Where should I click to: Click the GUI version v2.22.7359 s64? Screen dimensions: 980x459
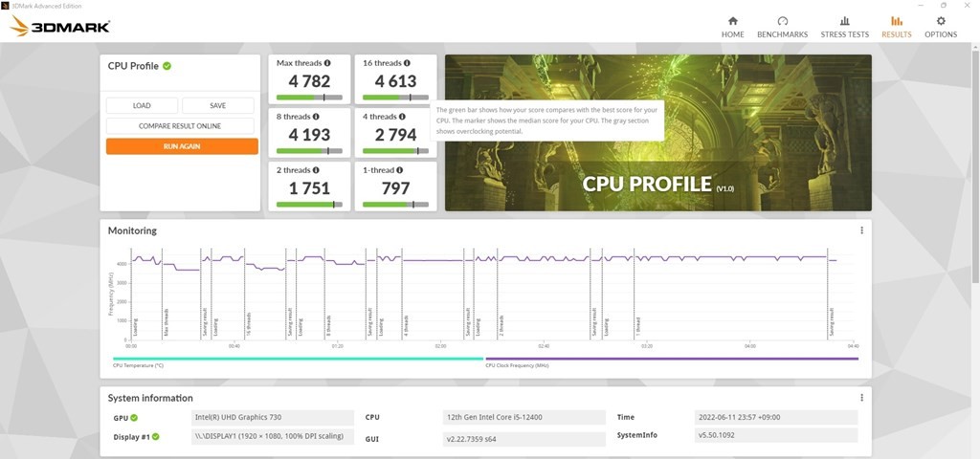point(523,439)
